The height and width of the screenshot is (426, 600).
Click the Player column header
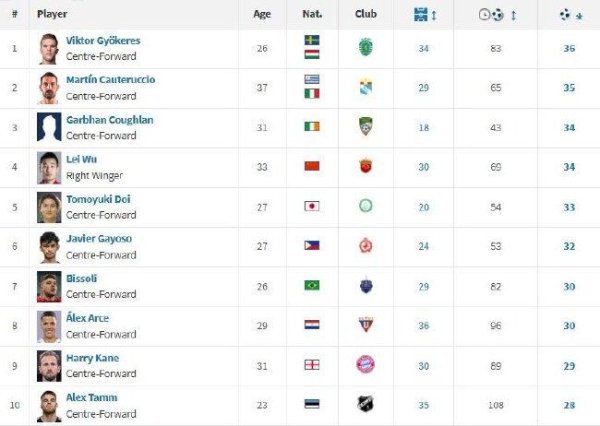click(x=52, y=14)
